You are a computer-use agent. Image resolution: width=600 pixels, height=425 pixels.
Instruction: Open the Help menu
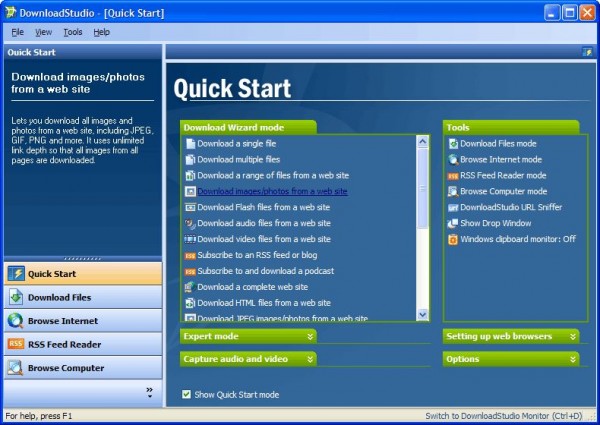tap(101, 32)
